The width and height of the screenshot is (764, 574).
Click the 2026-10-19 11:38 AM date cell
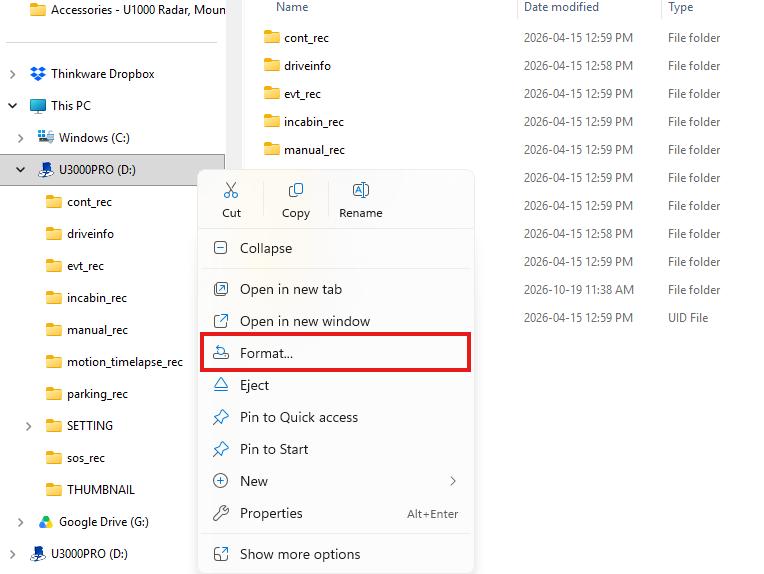click(578, 289)
